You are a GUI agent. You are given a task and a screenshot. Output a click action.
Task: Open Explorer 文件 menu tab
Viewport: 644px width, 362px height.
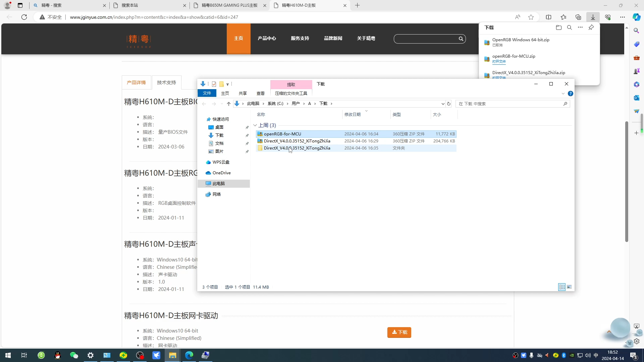pos(207,93)
